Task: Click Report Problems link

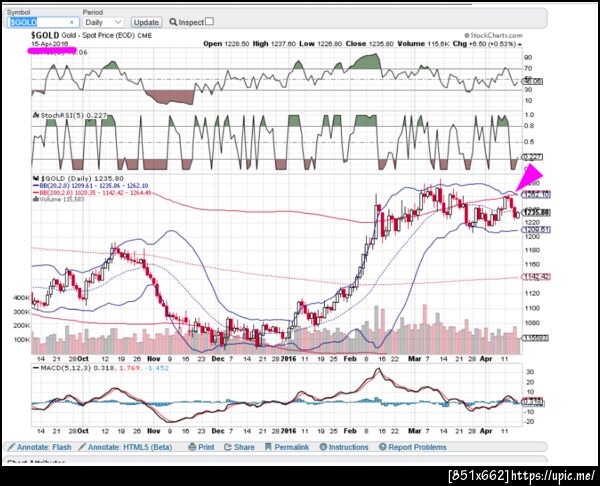Action: [417, 447]
